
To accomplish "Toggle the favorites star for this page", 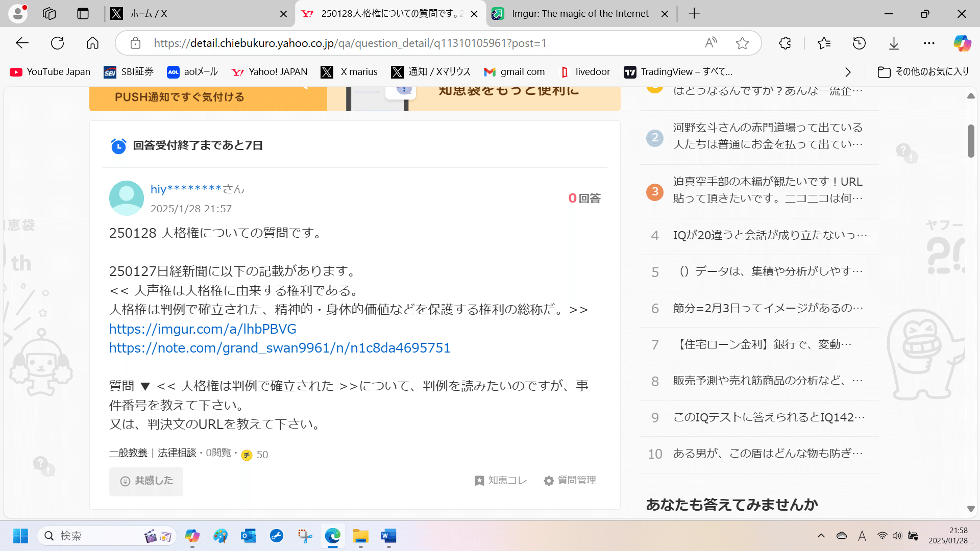I will pos(742,43).
